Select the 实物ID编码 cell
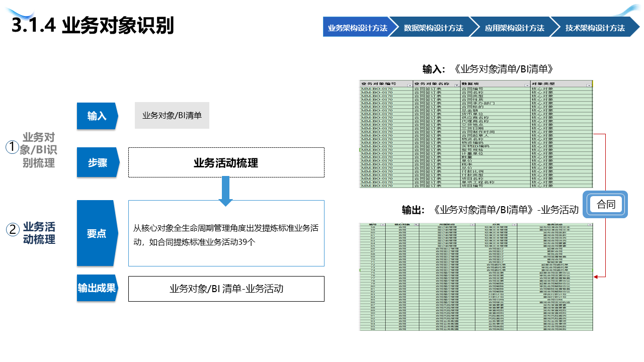This screenshot has width=644, height=362. tap(496, 146)
